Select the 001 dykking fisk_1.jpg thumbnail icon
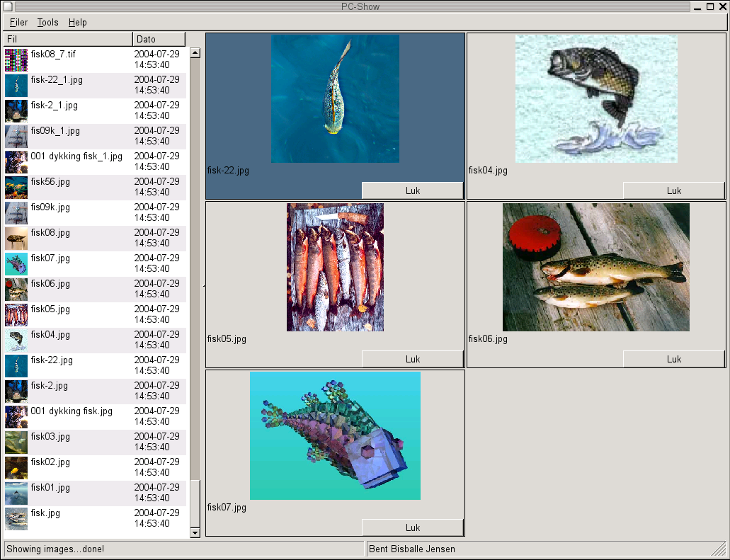The image size is (730, 560). coord(16,162)
